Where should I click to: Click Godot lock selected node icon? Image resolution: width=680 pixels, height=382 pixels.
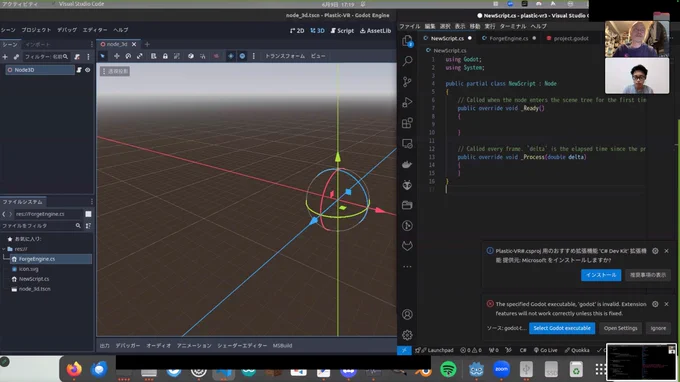coord(165,56)
